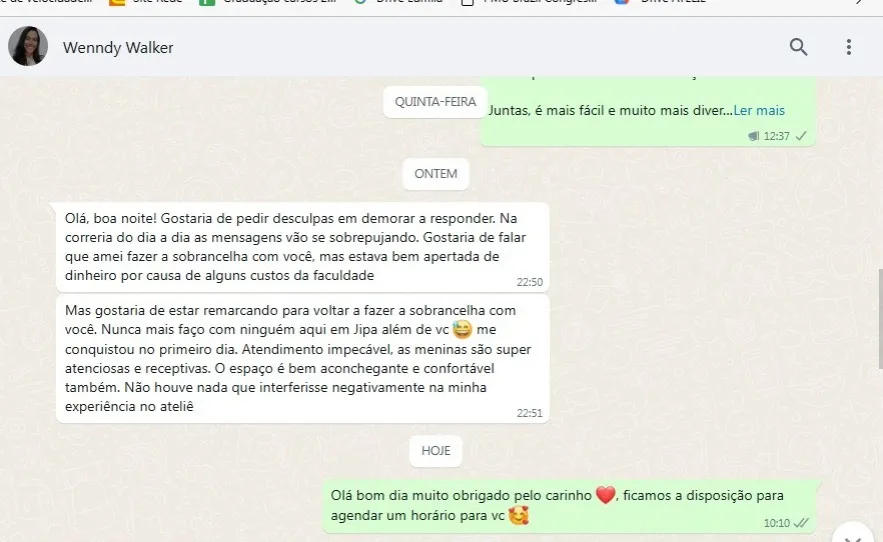Expand the bookmarks overflow chevron
Screen dimensions: 883x542
(859, 2)
